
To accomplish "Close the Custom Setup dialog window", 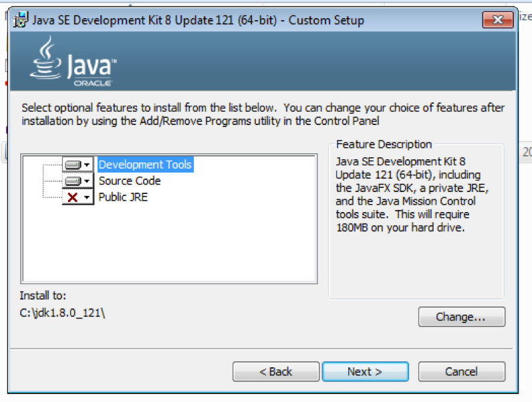I will pyautogui.click(x=498, y=20).
